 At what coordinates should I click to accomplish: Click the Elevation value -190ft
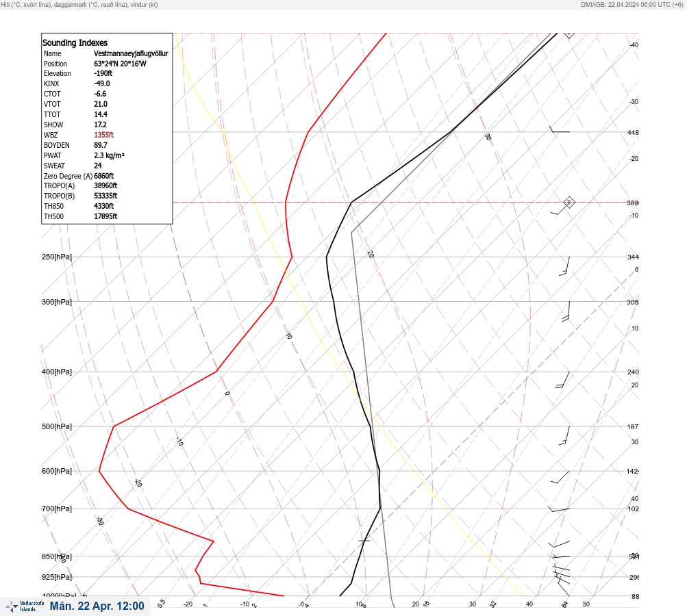(103, 73)
